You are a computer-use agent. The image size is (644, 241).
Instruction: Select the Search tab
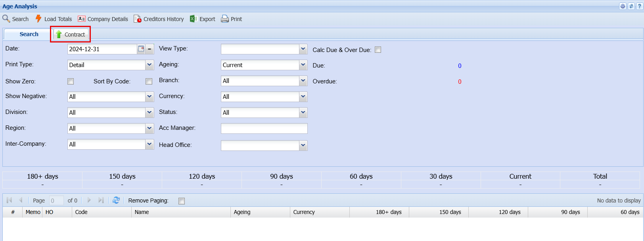click(29, 34)
